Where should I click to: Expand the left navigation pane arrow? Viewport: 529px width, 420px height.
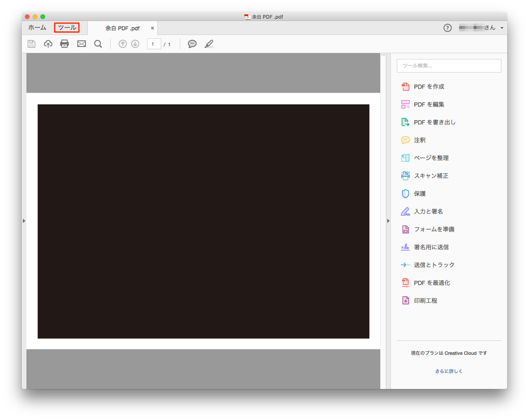coord(24,221)
